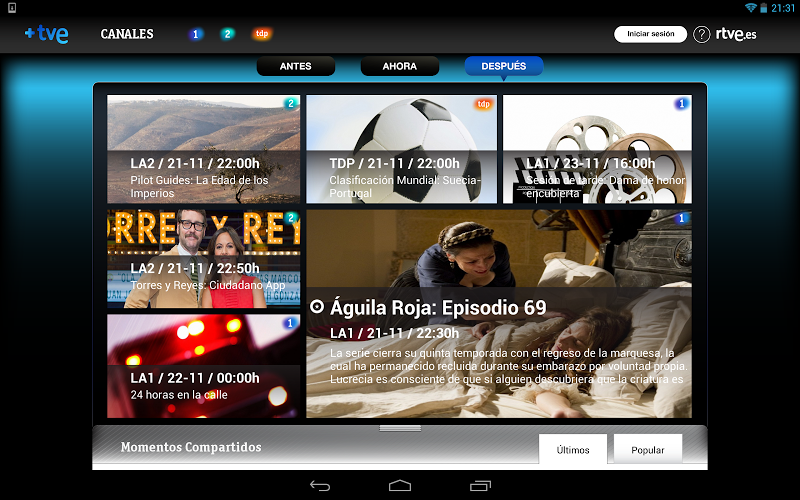This screenshot has width=800, height=500.
Task: Tap the channel 2 badge on Pilot Guides card
Action: pyautogui.click(x=291, y=104)
